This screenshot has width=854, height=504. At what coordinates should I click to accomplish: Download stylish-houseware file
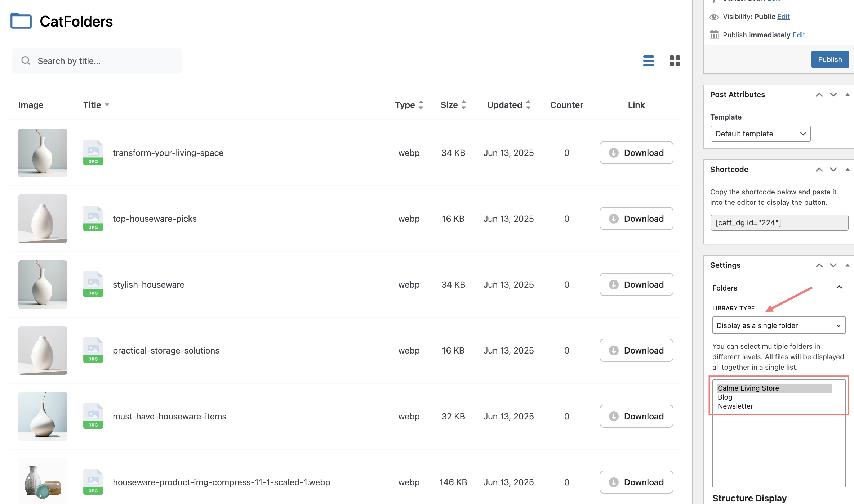point(636,284)
